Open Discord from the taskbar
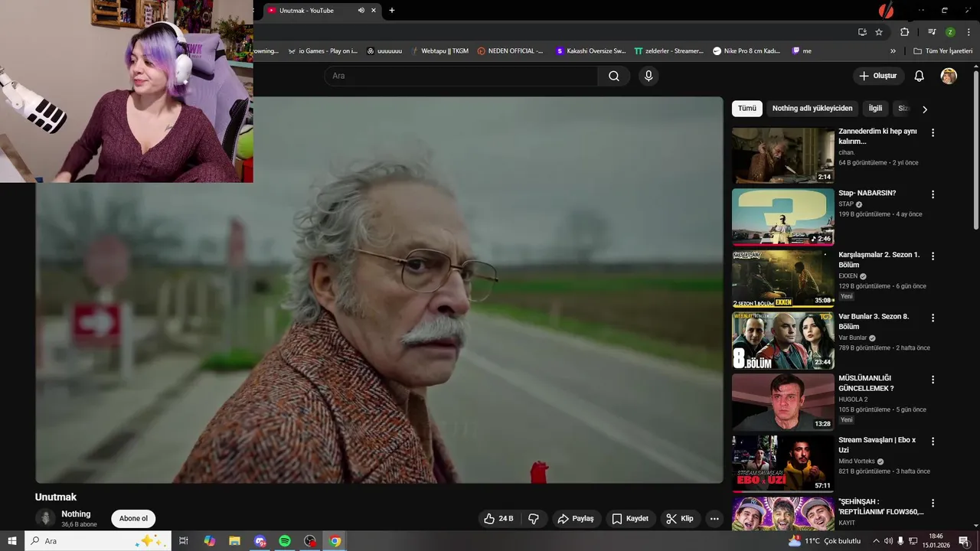This screenshot has width=980, height=551. [x=260, y=541]
